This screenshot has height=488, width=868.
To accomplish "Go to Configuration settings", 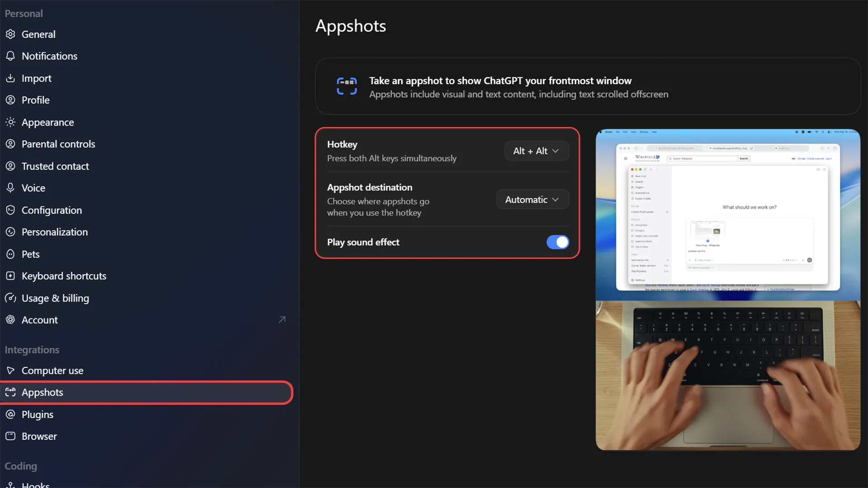I will coord(146,210).
